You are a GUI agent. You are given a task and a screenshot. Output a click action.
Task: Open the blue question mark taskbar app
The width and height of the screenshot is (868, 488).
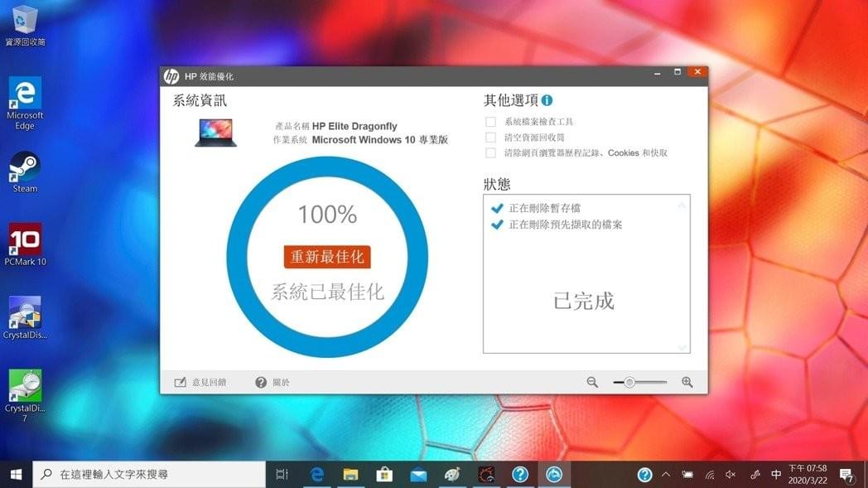[520, 475]
